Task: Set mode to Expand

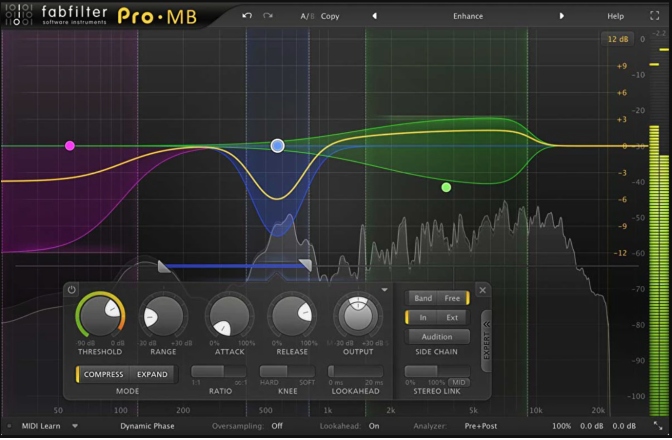Action: pyautogui.click(x=152, y=374)
